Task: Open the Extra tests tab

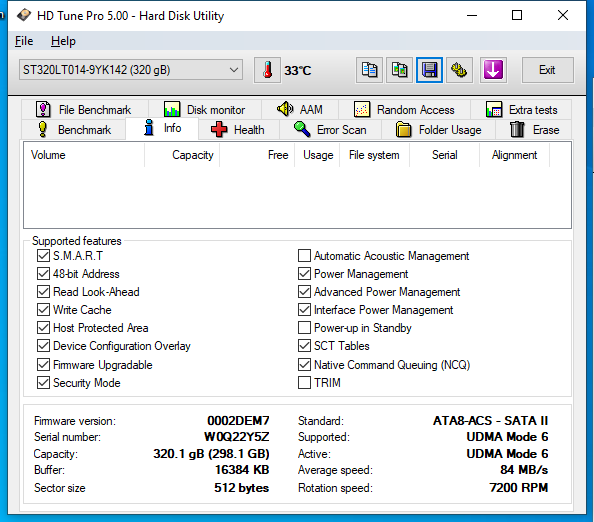Action: [521, 110]
